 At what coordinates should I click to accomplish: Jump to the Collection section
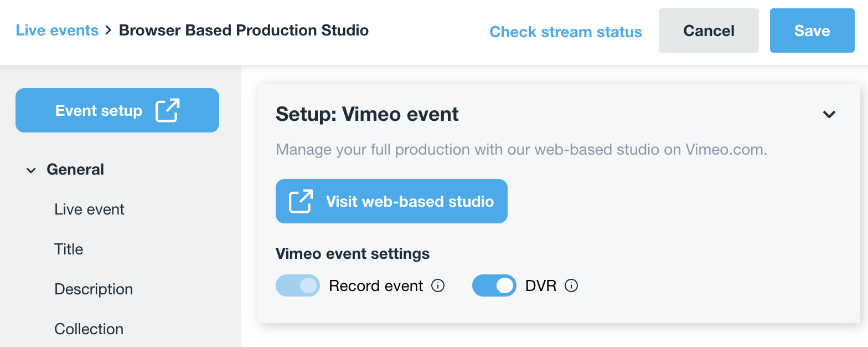[89, 329]
